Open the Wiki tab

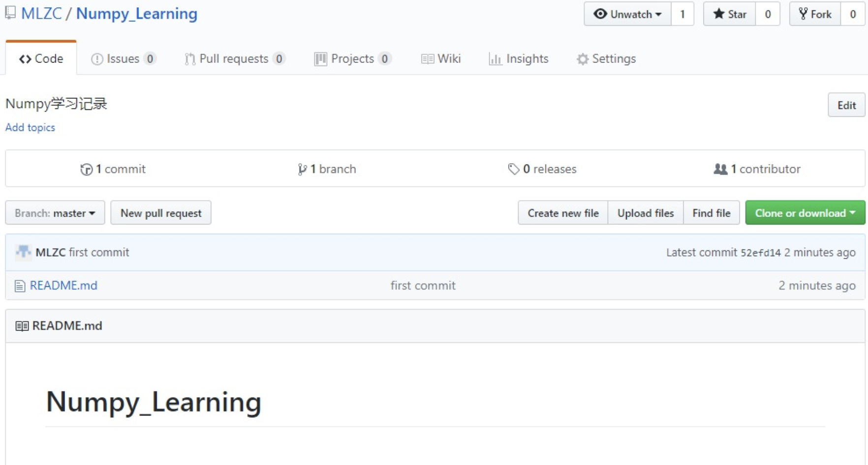click(441, 58)
